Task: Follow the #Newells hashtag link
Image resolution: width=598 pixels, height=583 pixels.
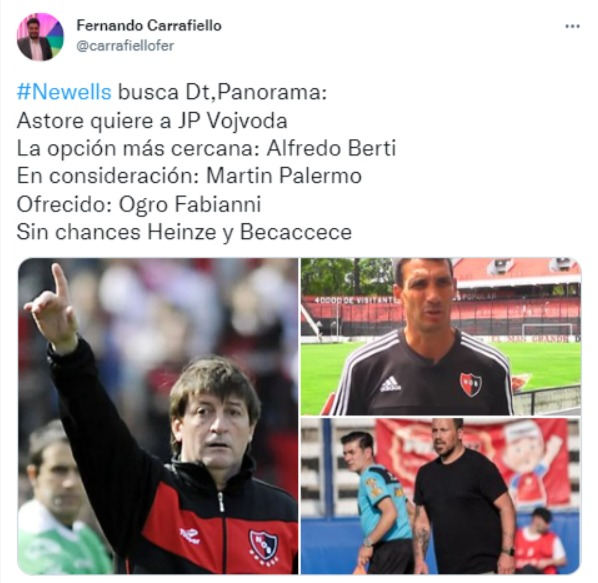Action: tap(64, 92)
